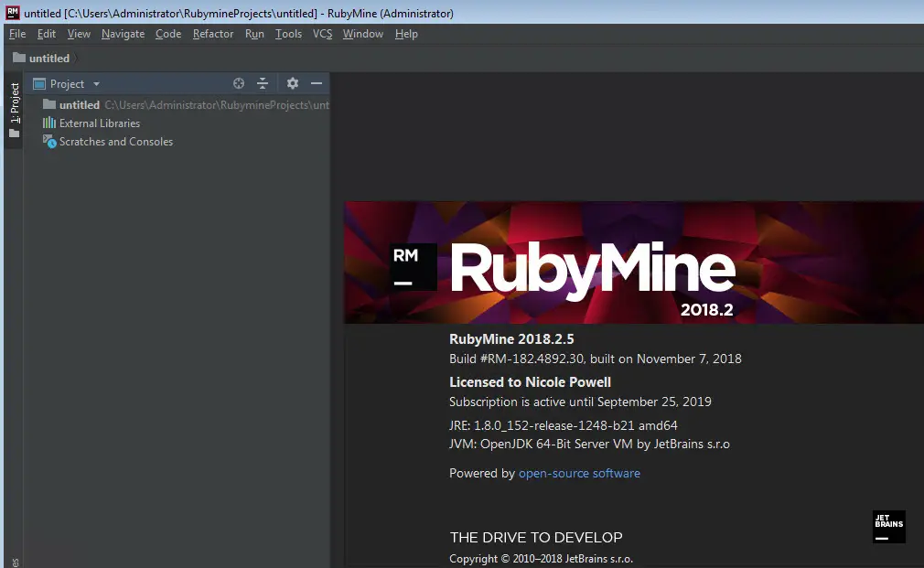Open the VCS menu
This screenshot has width=924, height=568.
coord(322,34)
